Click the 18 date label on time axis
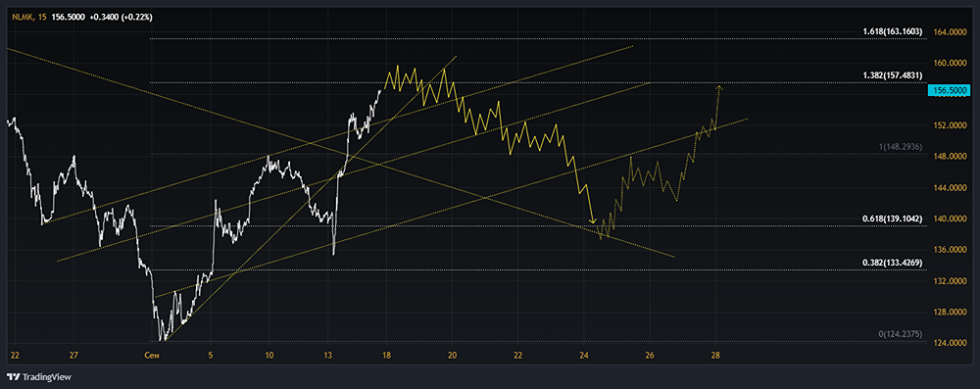Image resolution: width=980 pixels, height=389 pixels. click(386, 356)
